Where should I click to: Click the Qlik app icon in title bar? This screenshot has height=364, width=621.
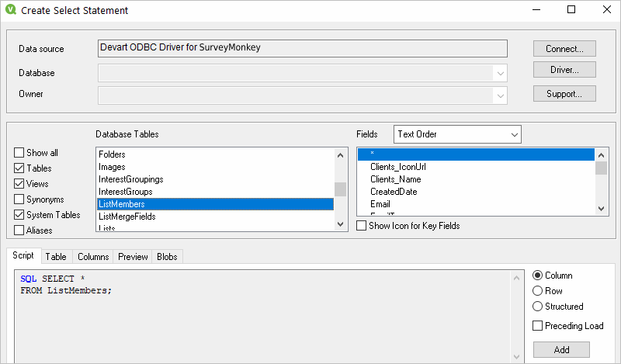(x=11, y=11)
